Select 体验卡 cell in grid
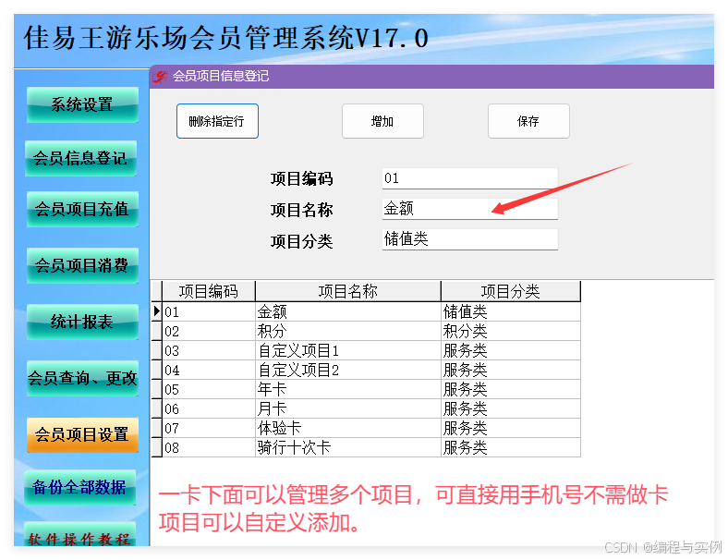The height and width of the screenshot is (560, 728). point(347,429)
